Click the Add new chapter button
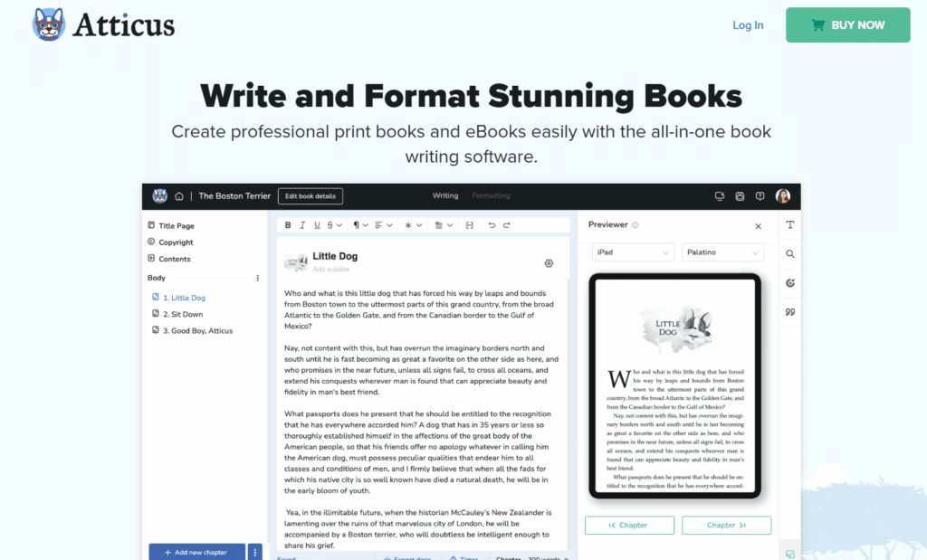The width and height of the screenshot is (927, 560). (x=196, y=552)
